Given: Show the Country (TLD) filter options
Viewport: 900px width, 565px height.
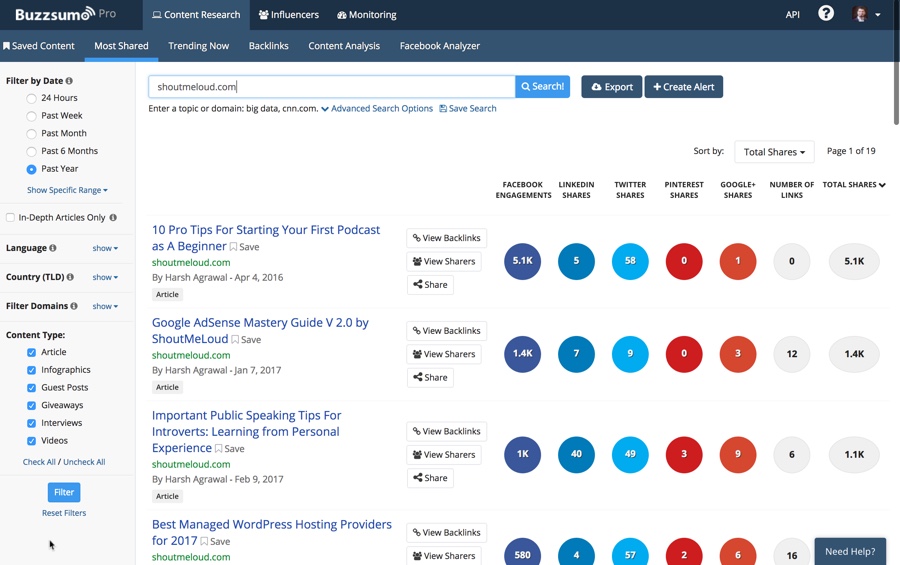Looking at the screenshot, I should pyautogui.click(x=105, y=277).
